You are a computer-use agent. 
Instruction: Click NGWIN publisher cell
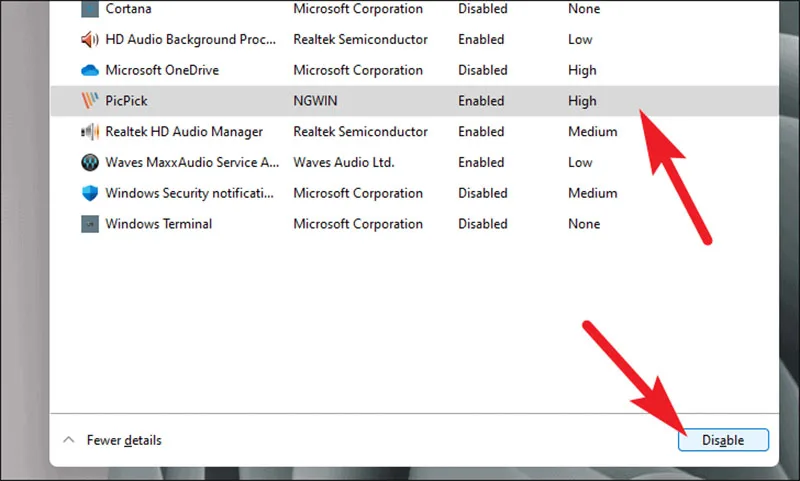(315, 100)
